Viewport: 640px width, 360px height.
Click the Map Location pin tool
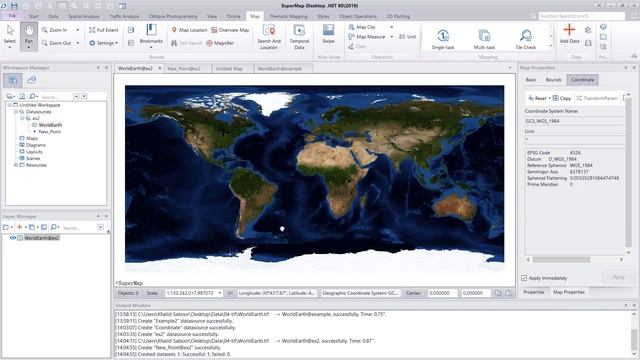[189, 30]
